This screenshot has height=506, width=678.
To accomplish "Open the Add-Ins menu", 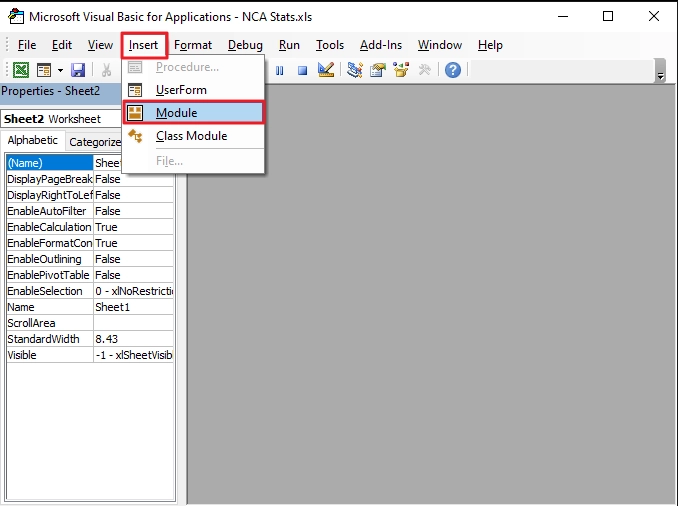I will 381,45.
